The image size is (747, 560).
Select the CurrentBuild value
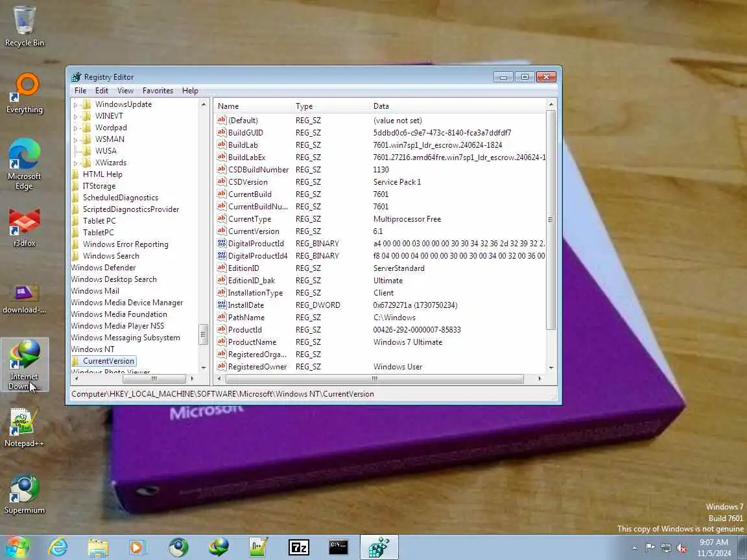click(250, 194)
